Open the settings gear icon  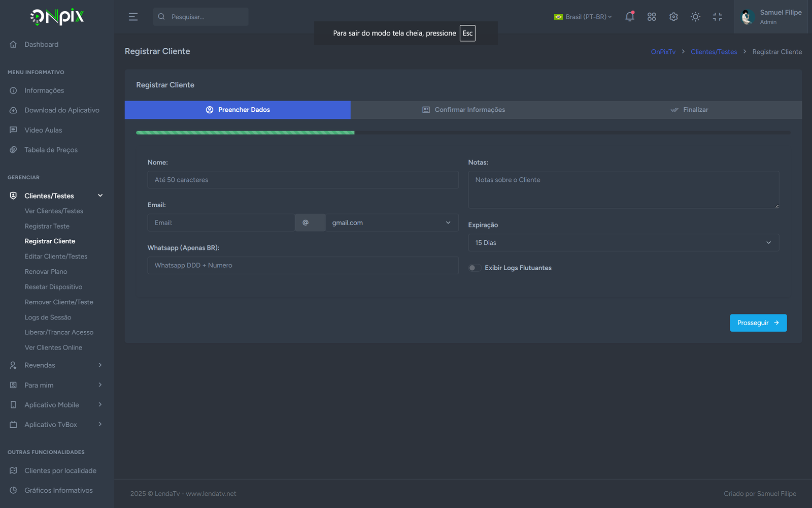tap(673, 17)
